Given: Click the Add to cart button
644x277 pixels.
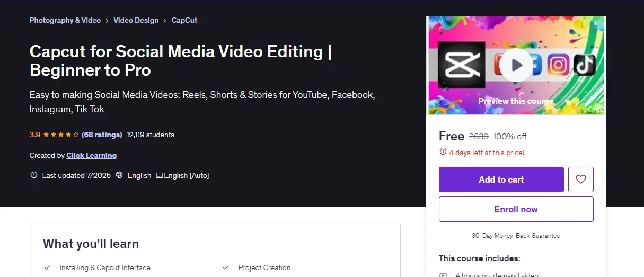Looking at the screenshot, I should tap(501, 180).
